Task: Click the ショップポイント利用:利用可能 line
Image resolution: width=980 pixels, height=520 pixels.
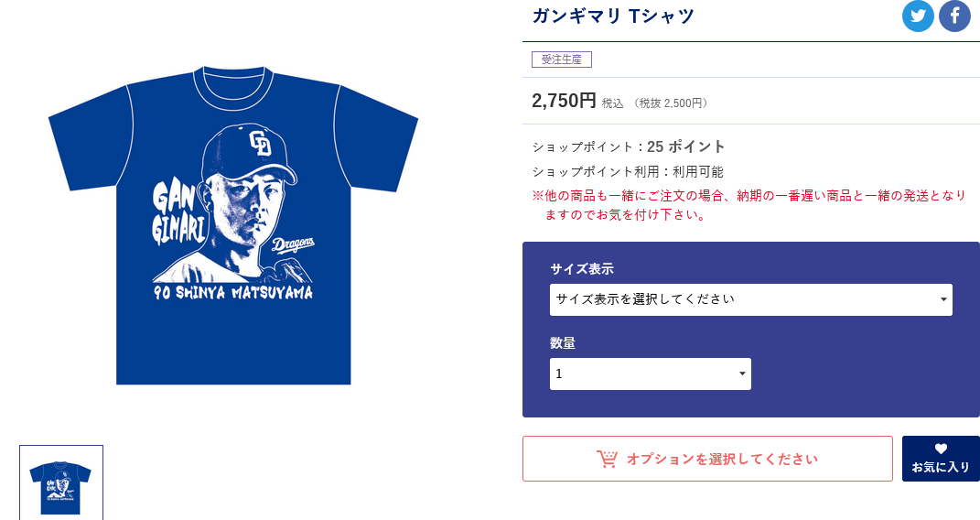Action: pos(628,172)
